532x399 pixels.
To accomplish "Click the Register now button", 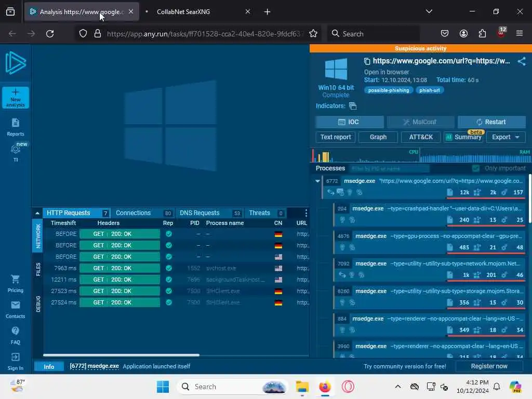I will click(x=489, y=366).
